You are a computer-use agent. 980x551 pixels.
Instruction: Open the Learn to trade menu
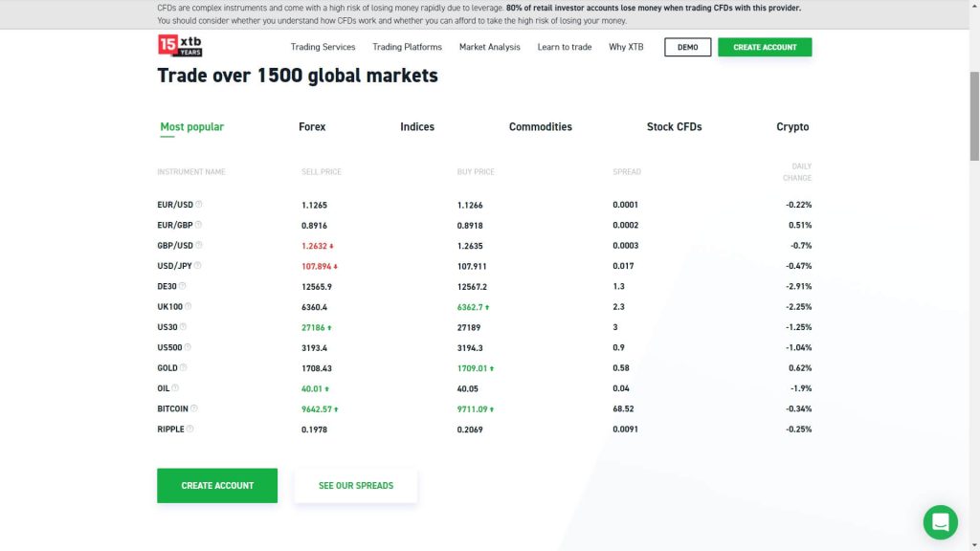coord(565,47)
